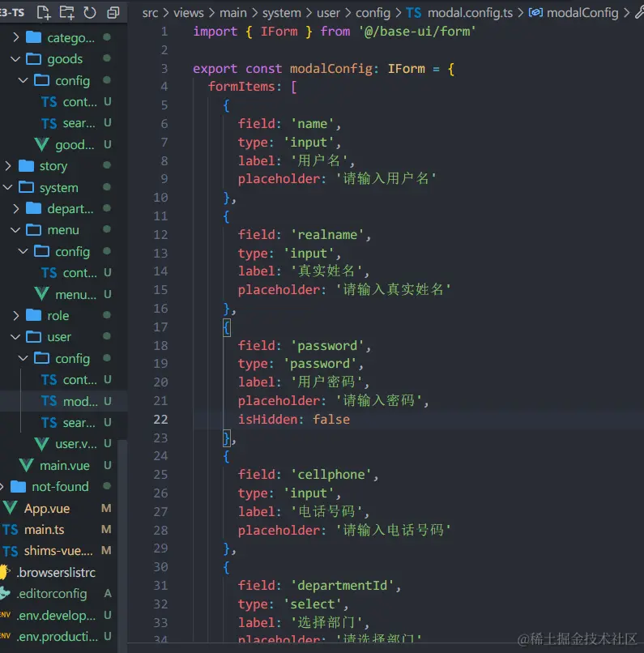The image size is (644, 653).
Task: Refresh the explorer file tree
Action: (x=89, y=12)
